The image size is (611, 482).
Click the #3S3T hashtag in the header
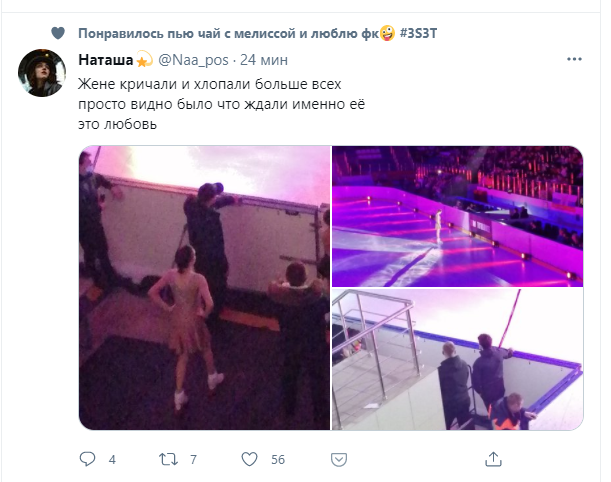point(419,34)
